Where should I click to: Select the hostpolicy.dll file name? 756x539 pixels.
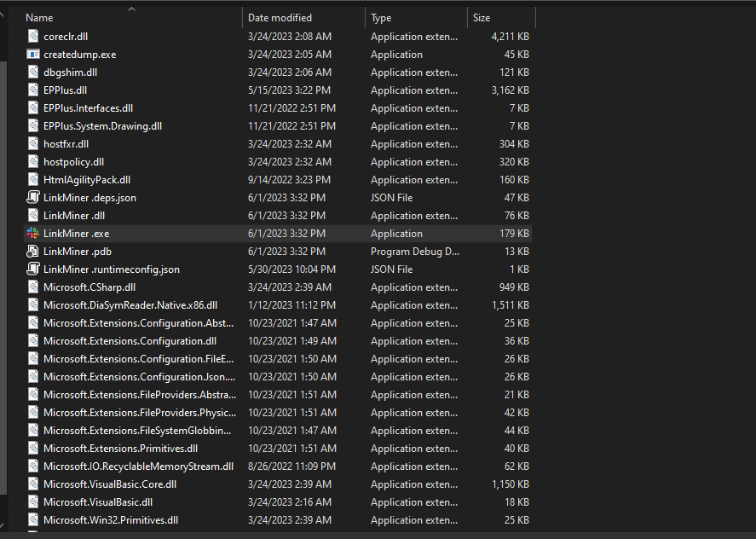pyautogui.click(x=74, y=162)
